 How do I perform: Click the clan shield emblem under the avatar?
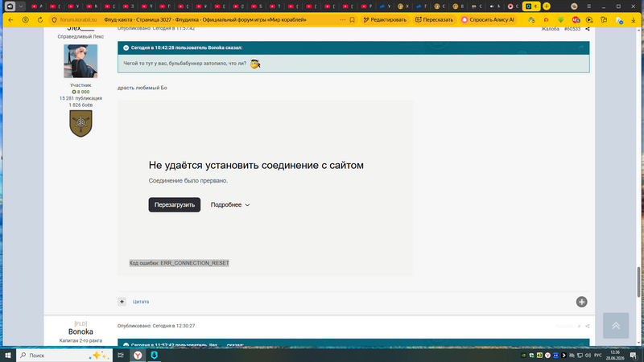pos(80,123)
